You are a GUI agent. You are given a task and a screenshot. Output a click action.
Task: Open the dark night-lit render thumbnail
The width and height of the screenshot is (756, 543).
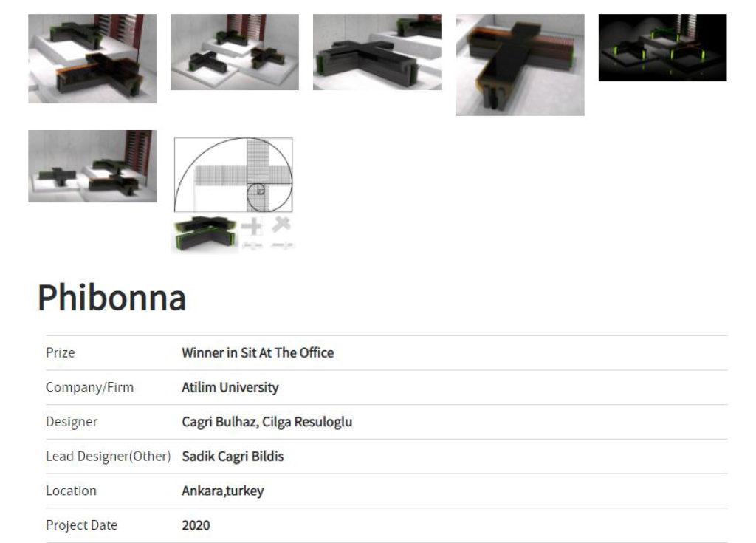point(662,47)
